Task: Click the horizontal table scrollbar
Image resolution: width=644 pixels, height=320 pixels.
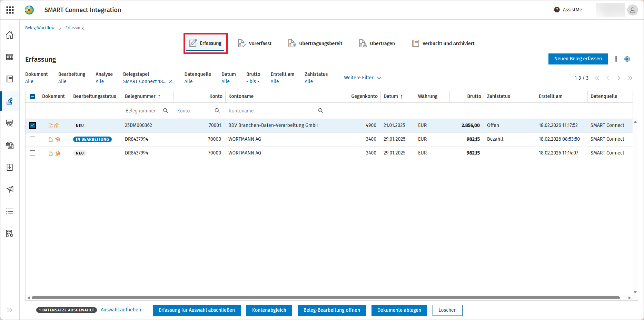Action: click(x=326, y=298)
